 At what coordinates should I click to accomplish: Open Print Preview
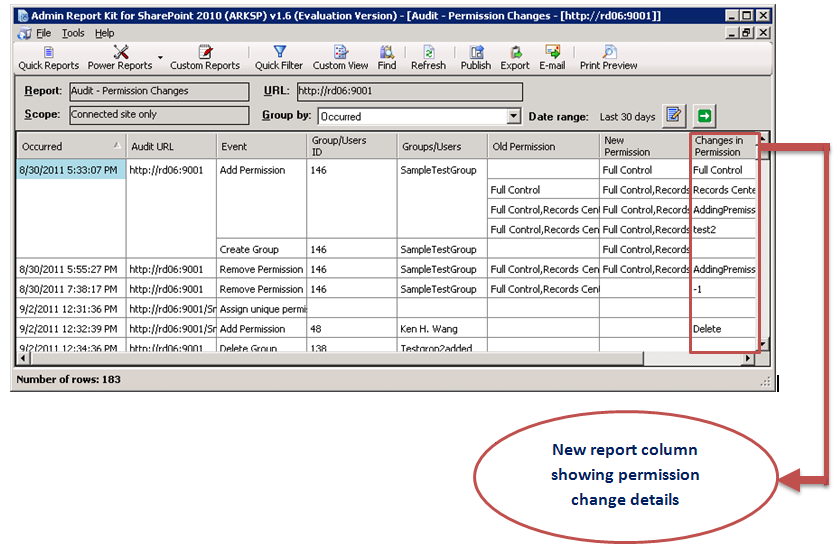coord(609,59)
